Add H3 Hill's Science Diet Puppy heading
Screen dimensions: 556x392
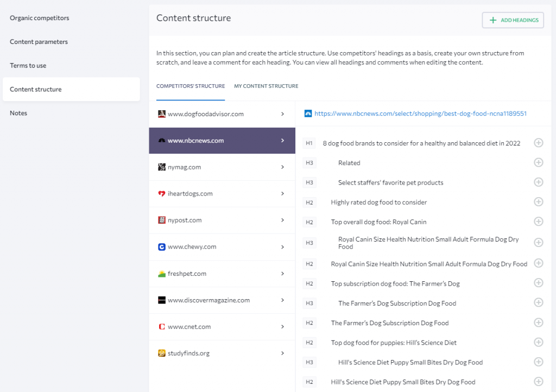click(x=538, y=362)
